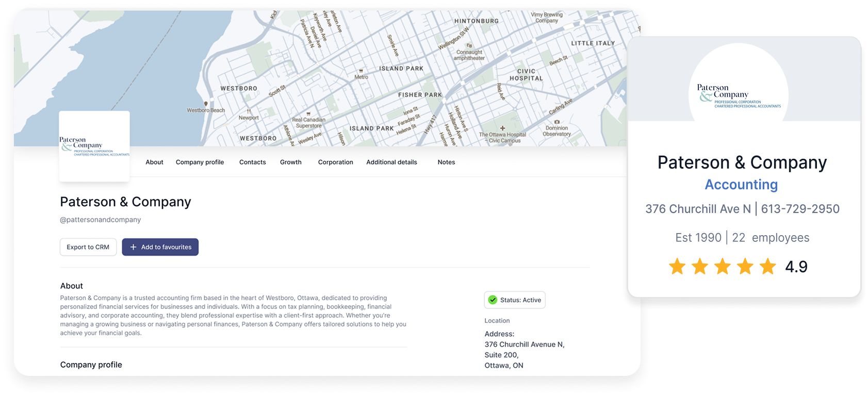Click the Westboro Beach map pin
The height and width of the screenshot is (396, 868).
click(206, 104)
